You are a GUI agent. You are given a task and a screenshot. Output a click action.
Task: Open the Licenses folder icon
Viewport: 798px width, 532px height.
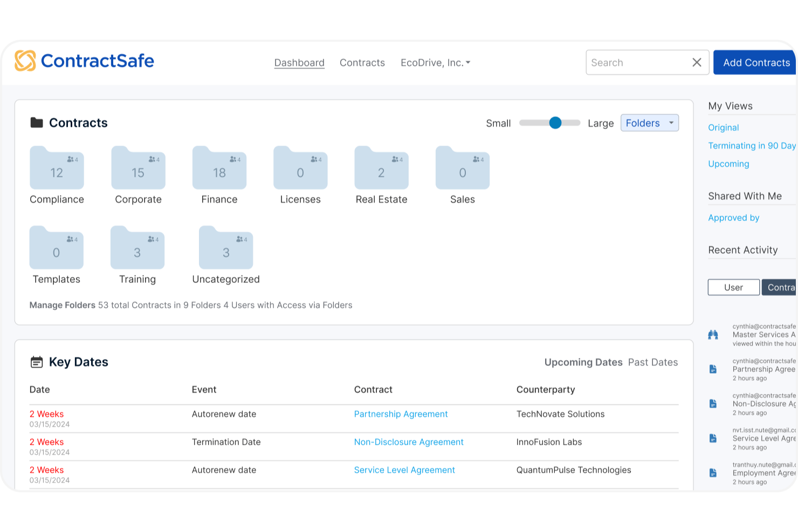coord(300,168)
